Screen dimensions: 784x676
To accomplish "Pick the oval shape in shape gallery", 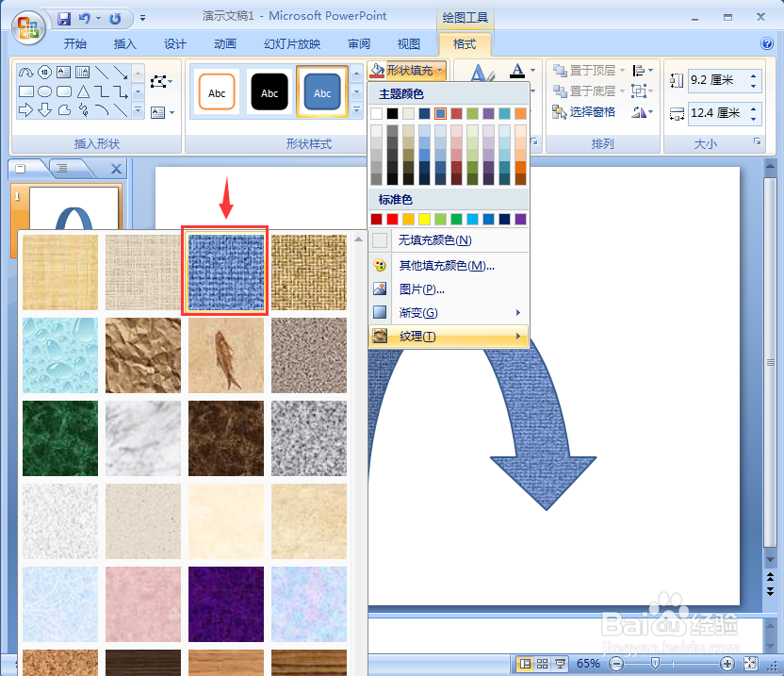I will [45, 91].
